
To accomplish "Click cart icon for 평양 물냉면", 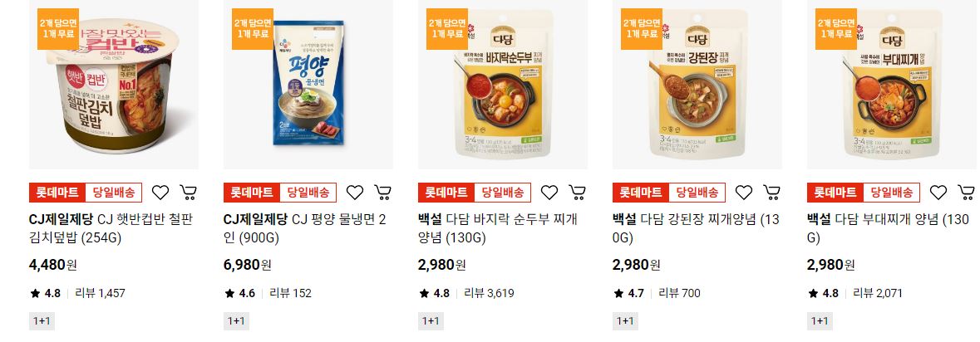I will click(x=382, y=193).
